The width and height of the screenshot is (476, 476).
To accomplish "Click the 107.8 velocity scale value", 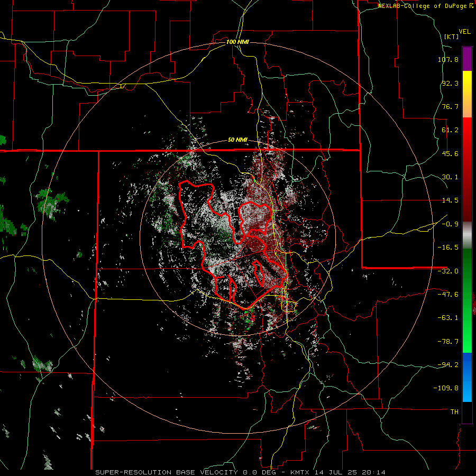I will pyautogui.click(x=448, y=59).
